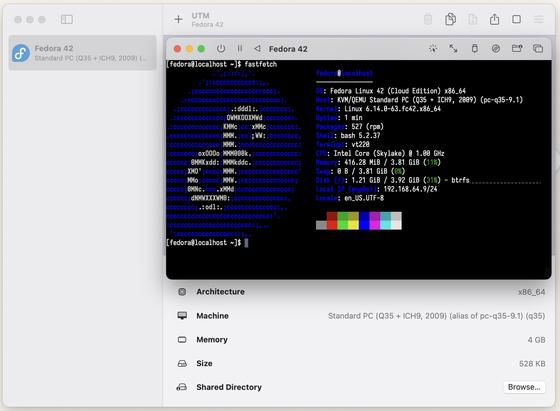Click the Architecture label
Viewport: 560px width, 411px height.
coord(220,292)
